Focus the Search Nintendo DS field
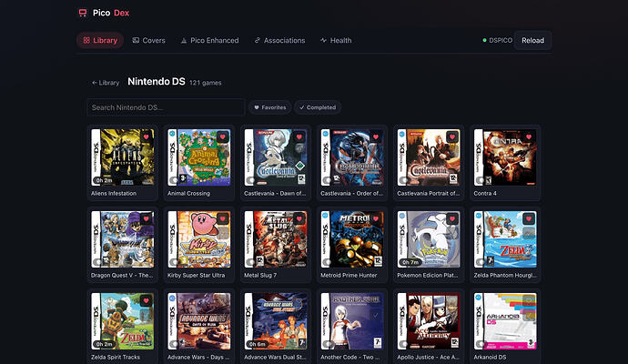The image size is (628, 364). (x=166, y=107)
